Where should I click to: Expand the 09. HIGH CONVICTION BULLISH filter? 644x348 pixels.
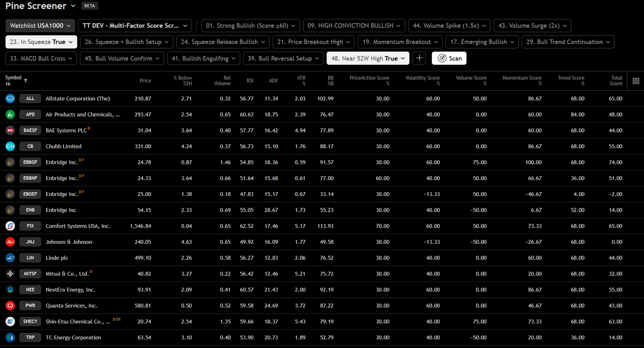click(354, 25)
